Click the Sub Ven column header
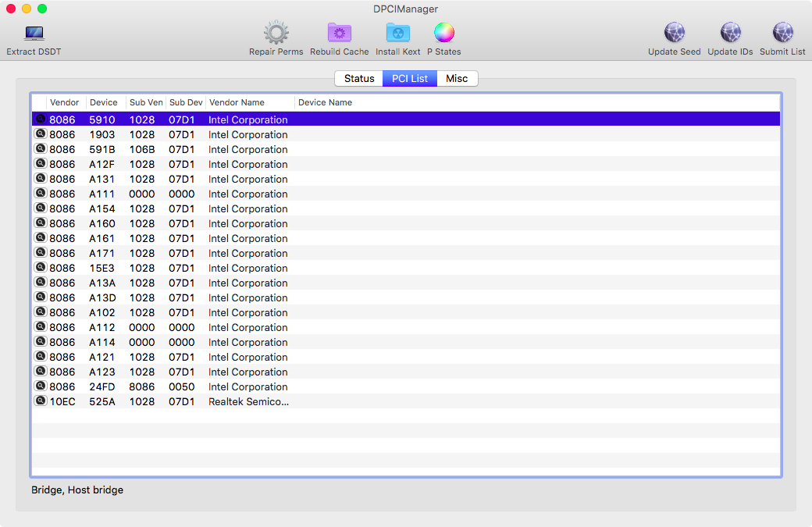Image resolution: width=812 pixels, height=527 pixels. (146, 102)
